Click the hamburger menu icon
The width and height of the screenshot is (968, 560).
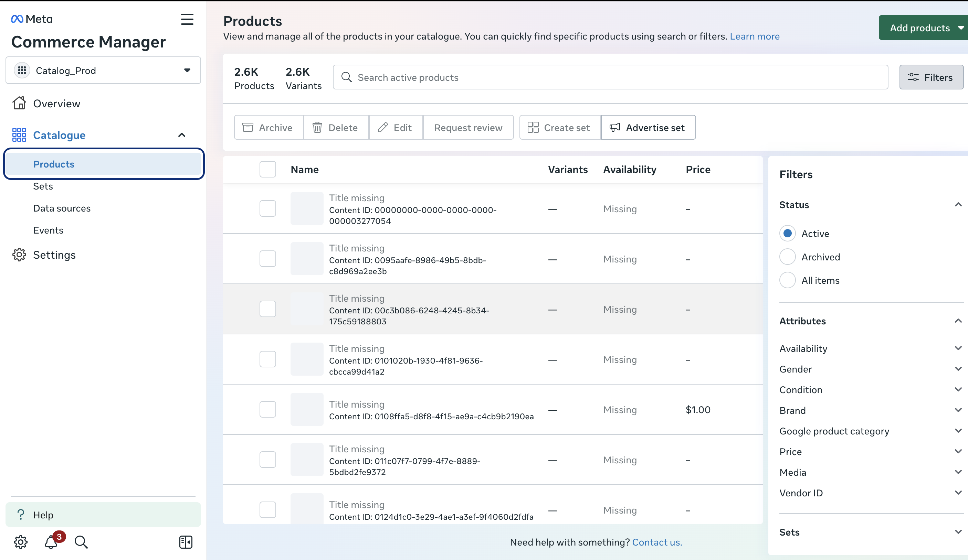pos(187,19)
